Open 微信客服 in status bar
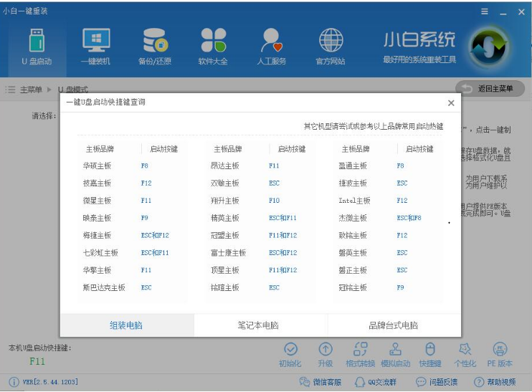532x392 pixels. (320, 382)
